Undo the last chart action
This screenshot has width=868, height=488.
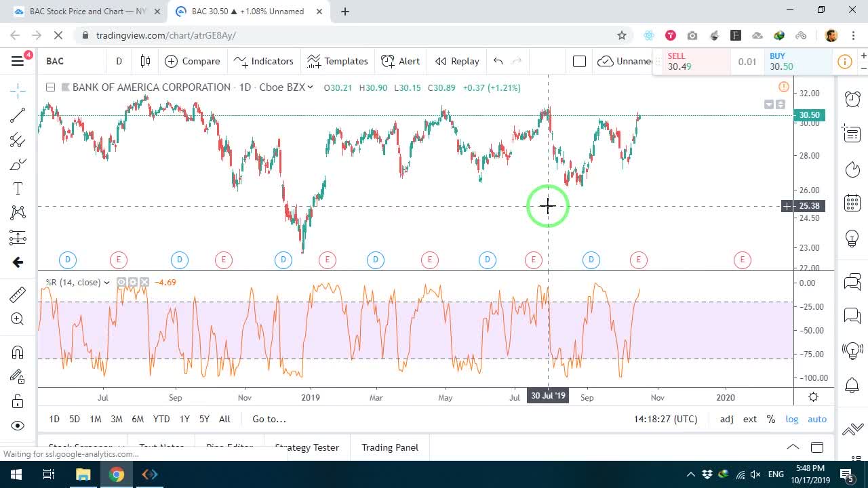tap(498, 61)
